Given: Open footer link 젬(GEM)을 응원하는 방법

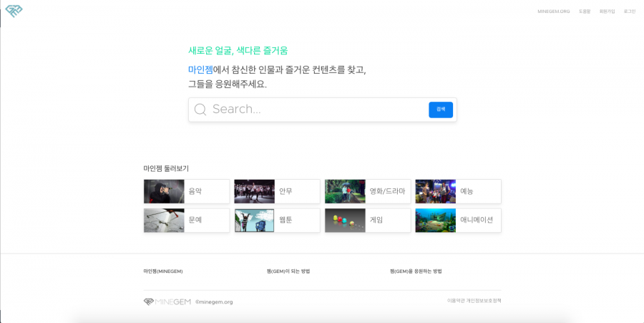Looking at the screenshot, I should (x=416, y=271).
